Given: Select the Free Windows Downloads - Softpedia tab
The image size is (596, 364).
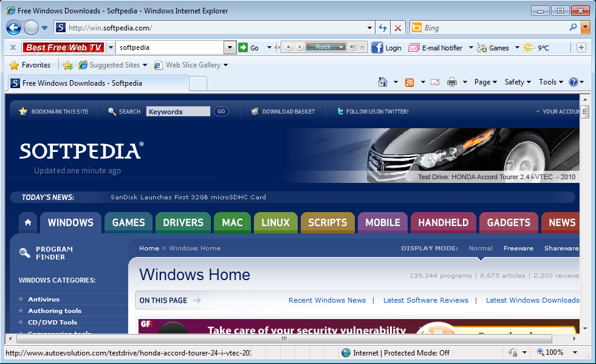Looking at the screenshot, I should point(98,83).
